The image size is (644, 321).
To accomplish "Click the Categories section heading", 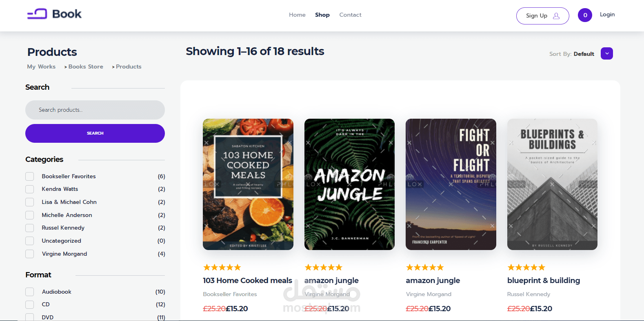I will coord(44,159).
